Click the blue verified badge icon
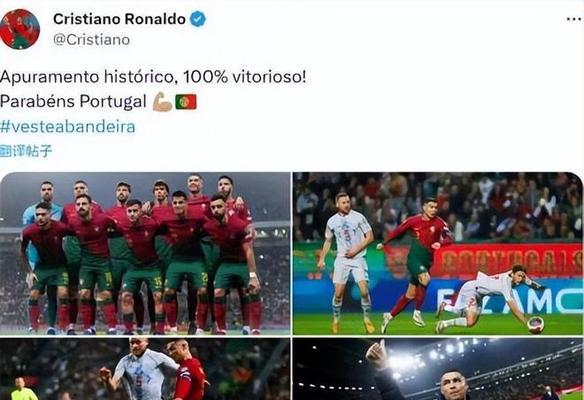 [198, 19]
